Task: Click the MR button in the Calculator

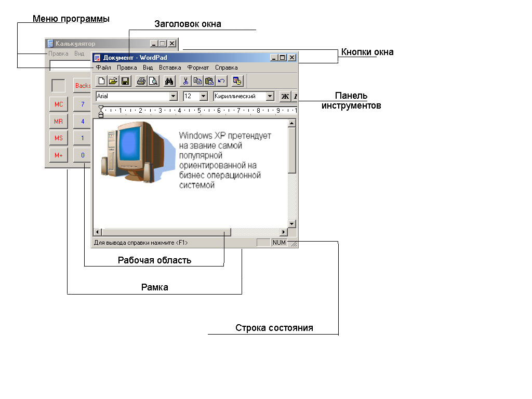Action: 59,121
